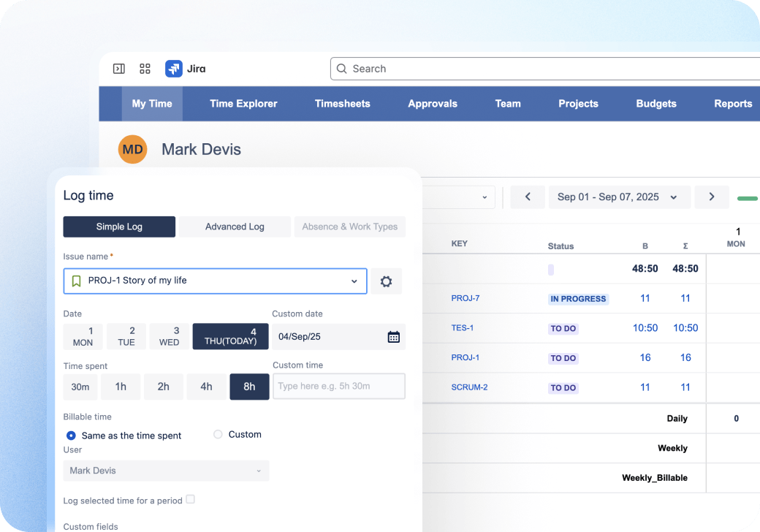Select 4 THU(TODAY) date button
The height and width of the screenshot is (532, 760).
pyautogui.click(x=231, y=337)
